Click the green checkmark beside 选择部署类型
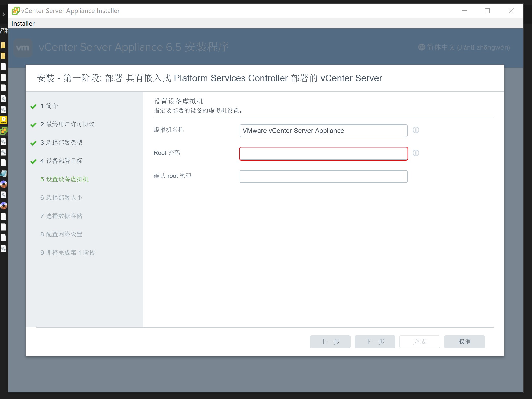Screen dimensions: 532x399 (x=33, y=143)
